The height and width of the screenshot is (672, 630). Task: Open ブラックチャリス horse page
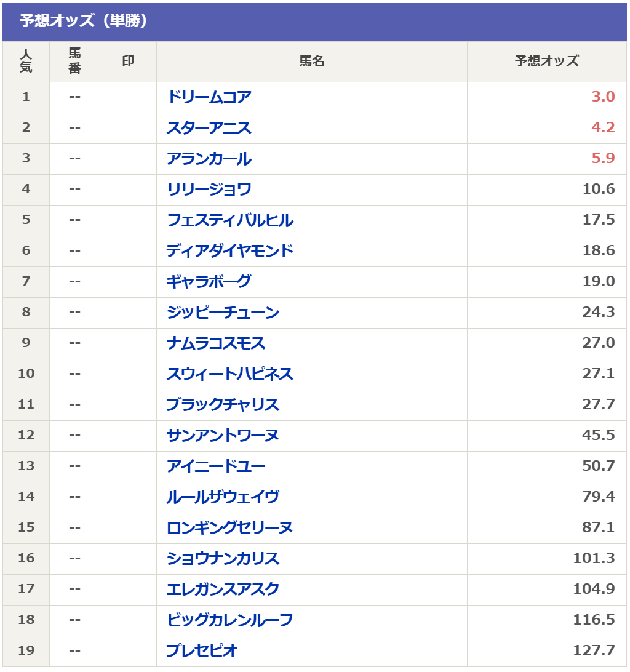223,405
